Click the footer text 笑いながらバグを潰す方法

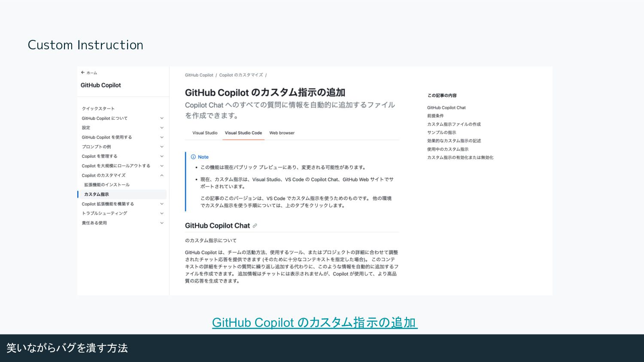pos(67,348)
